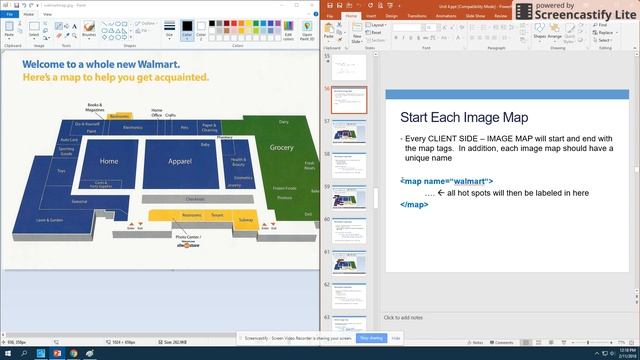This screenshot has height=360, width=640.
Task: Click Hide in Screencastify sharing bar
Action: (396, 338)
